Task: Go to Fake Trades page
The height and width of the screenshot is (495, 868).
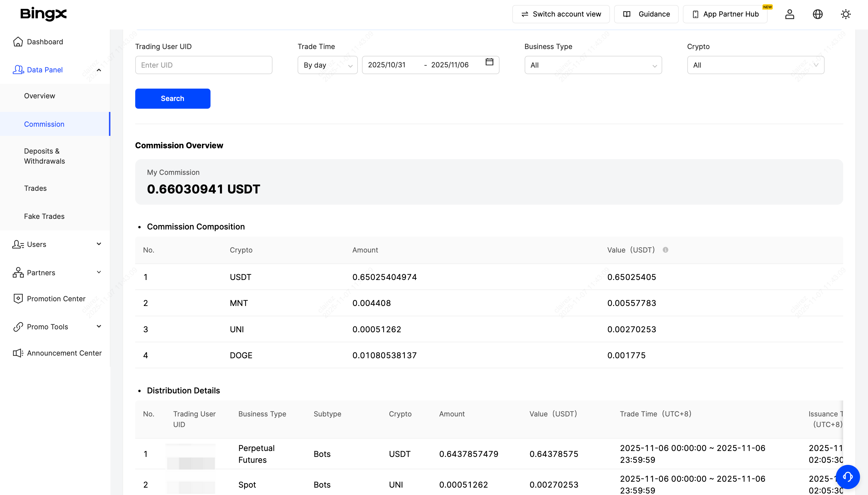Action: (x=44, y=216)
